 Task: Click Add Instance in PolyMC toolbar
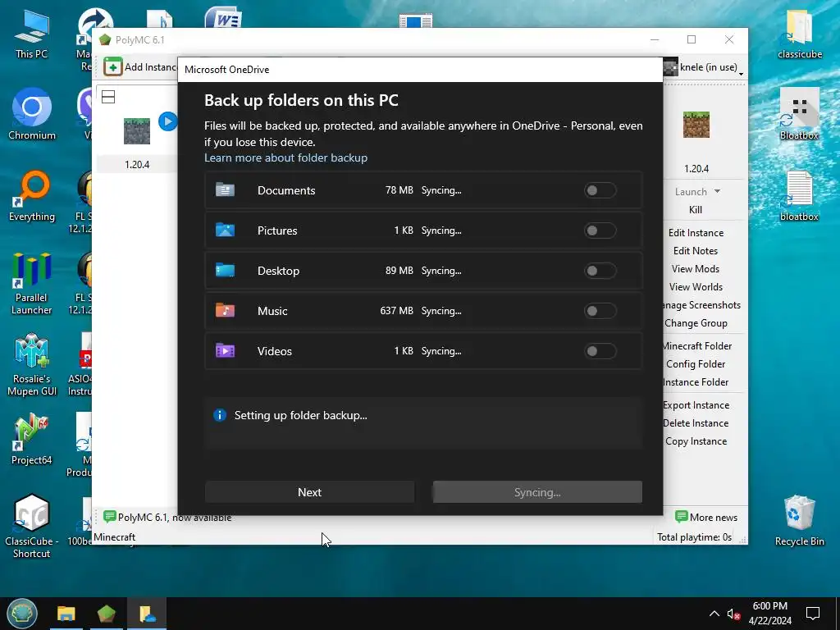[139, 67]
